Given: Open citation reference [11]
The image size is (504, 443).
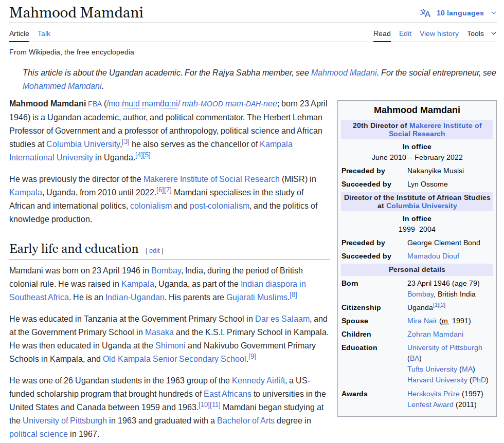Looking at the screenshot, I should pyautogui.click(x=215, y=405).
